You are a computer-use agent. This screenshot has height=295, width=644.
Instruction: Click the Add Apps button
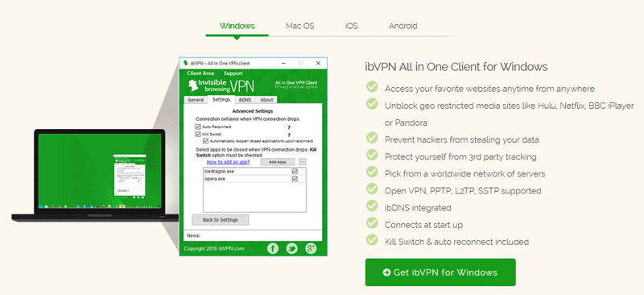[278, 162]
